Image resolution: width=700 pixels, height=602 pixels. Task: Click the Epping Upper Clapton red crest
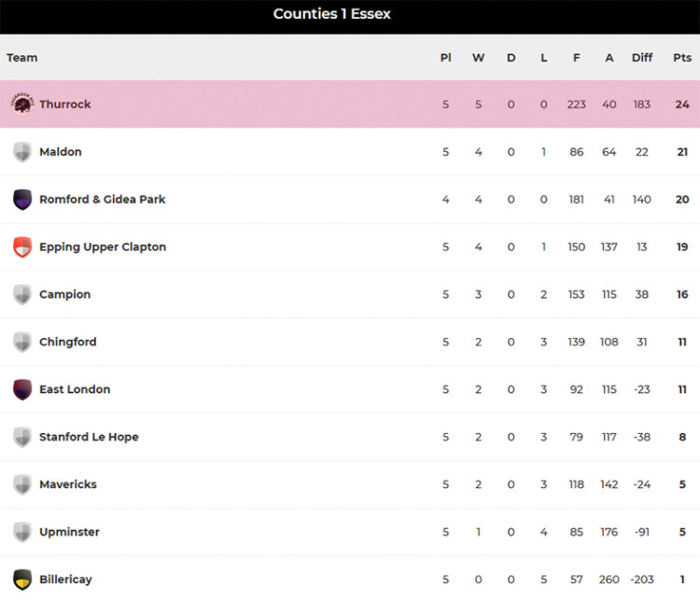(22, 247)
